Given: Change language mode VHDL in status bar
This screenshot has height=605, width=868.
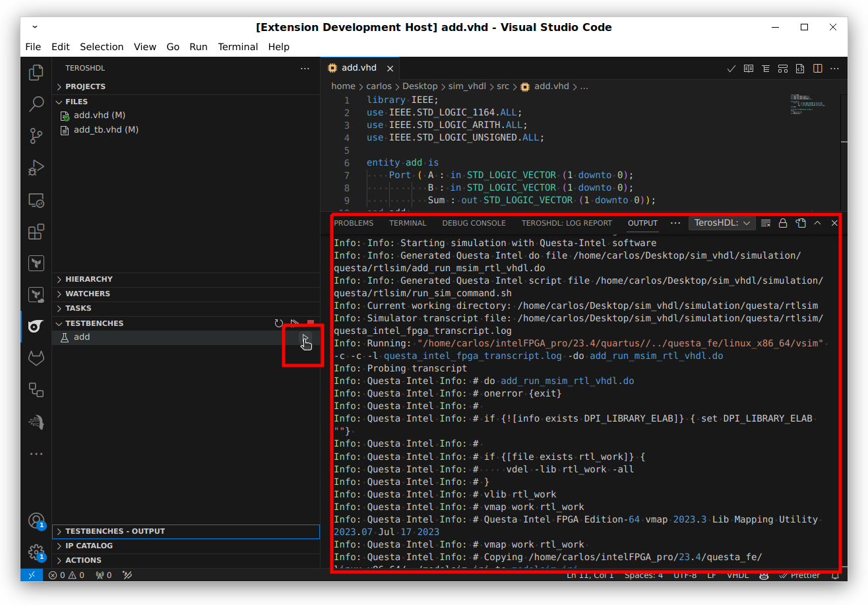Looking at the screenshot, I should [737, 575].
